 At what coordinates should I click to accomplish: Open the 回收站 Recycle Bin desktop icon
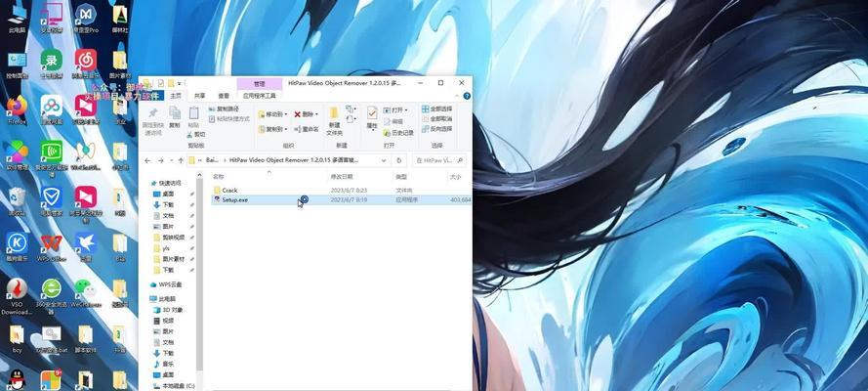coord(18,201)
